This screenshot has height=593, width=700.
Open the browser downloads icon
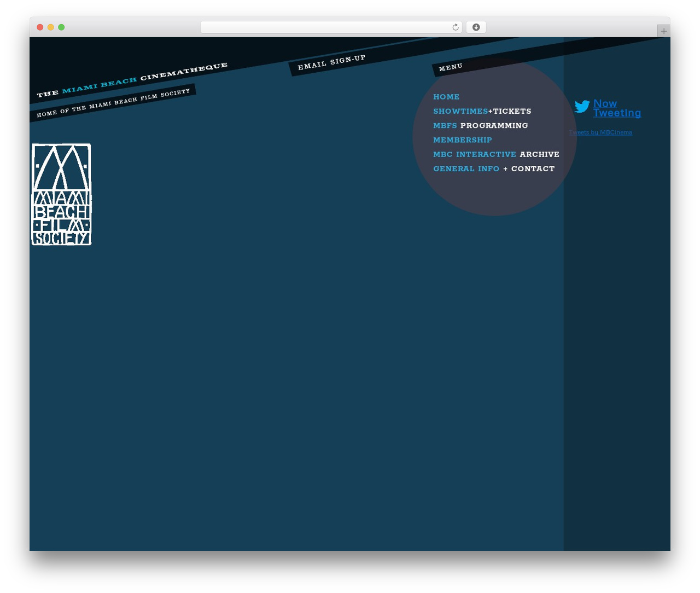[x=476, y=27]
